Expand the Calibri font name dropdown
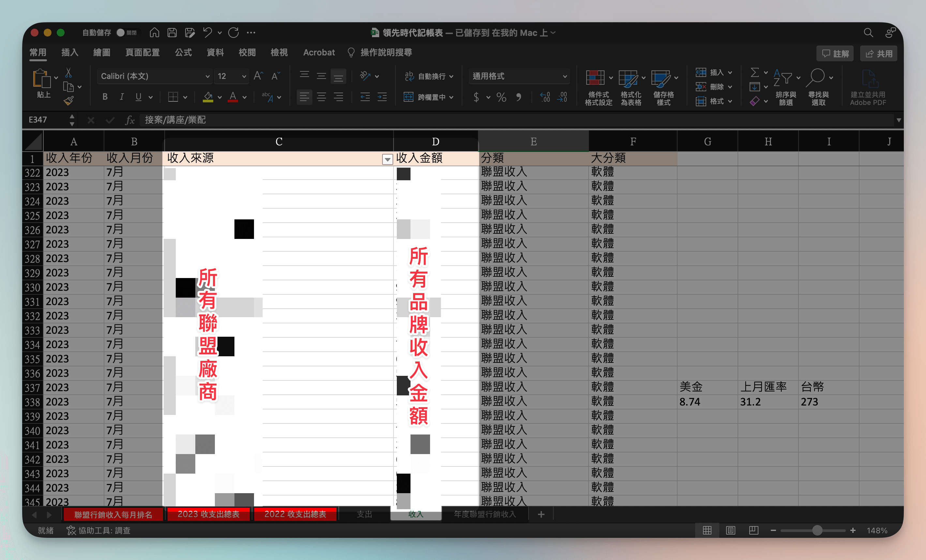 click(207, 76)
